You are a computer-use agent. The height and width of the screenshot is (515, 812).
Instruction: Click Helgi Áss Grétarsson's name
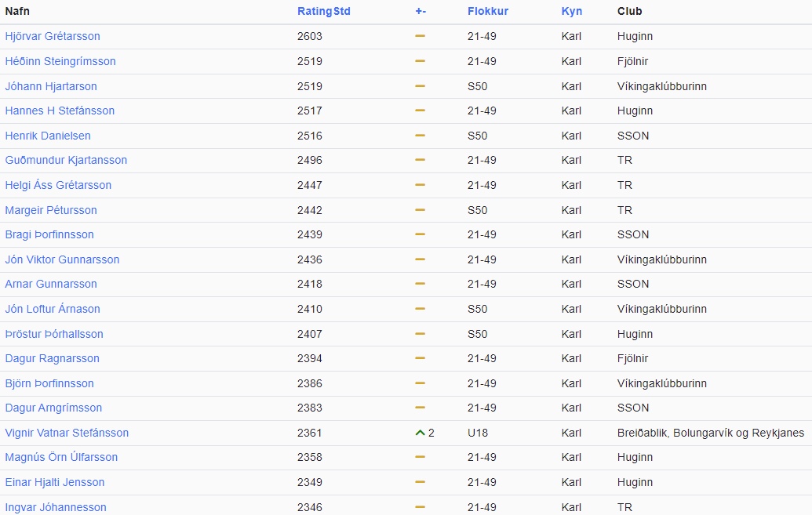pyautogui.click(x=58, y=185)
